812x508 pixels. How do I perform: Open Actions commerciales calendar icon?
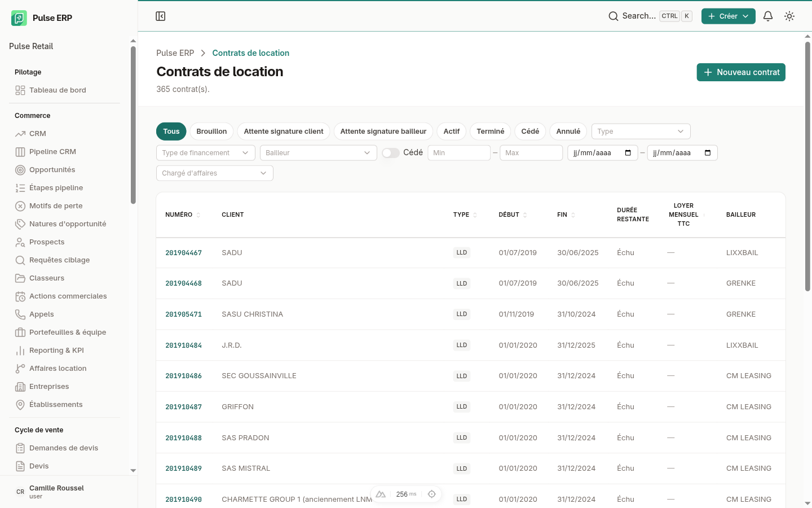pos(20,296)
